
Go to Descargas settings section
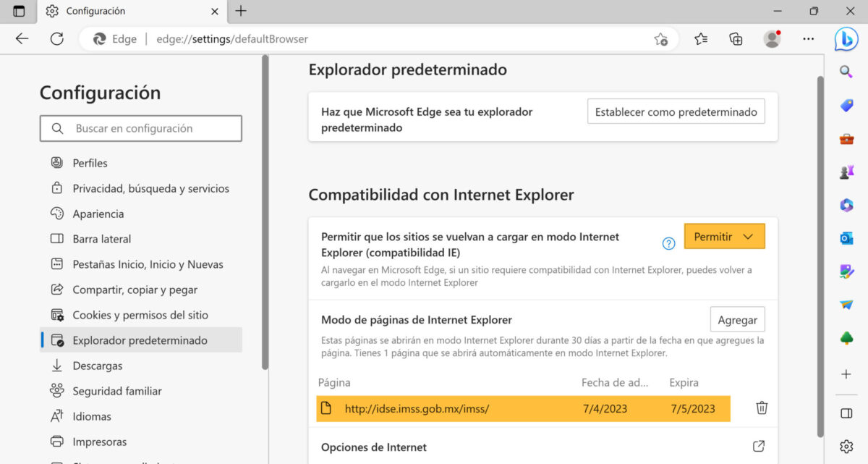point(97,366)
